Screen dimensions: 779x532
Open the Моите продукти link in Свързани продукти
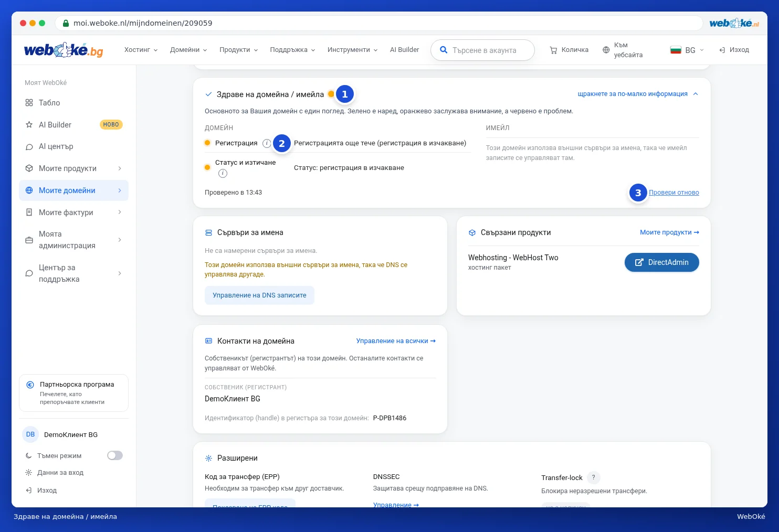pos(669,232)
